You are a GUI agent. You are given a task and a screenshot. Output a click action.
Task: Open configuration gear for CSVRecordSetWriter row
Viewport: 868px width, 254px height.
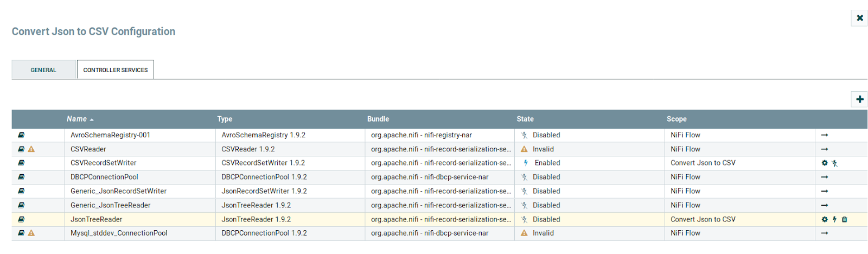point(825,163)
